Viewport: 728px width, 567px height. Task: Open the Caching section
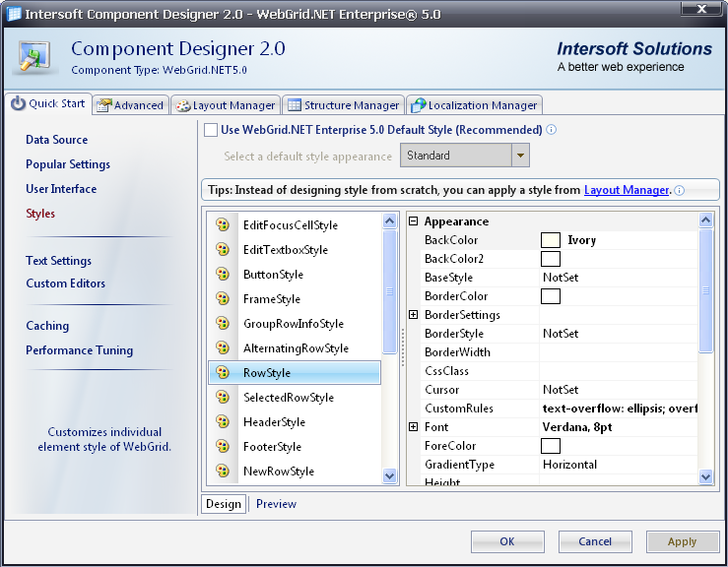point(47,326)
